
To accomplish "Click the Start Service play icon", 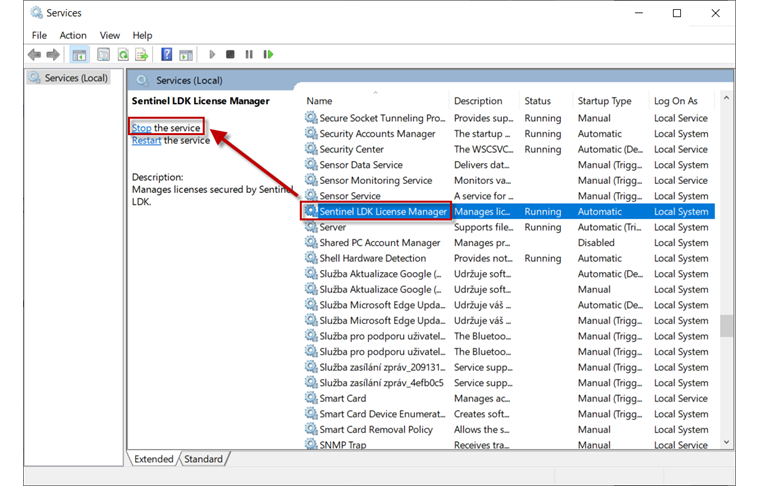I will pyautogui.click(x=212, y=55).
